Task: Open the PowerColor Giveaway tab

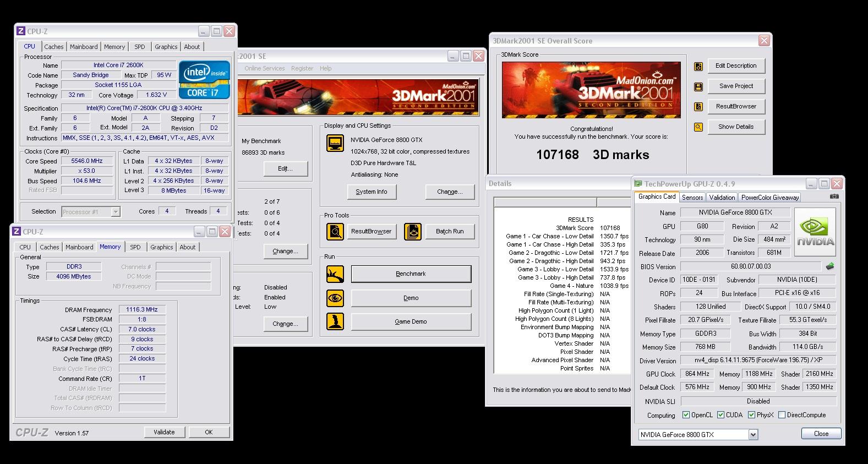Action: 770,198
